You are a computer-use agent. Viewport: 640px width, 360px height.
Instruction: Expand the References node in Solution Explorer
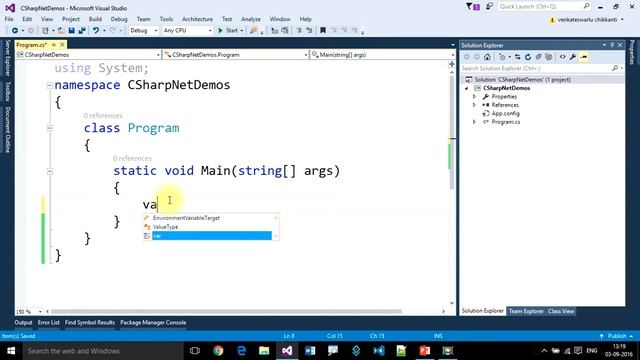474,105
